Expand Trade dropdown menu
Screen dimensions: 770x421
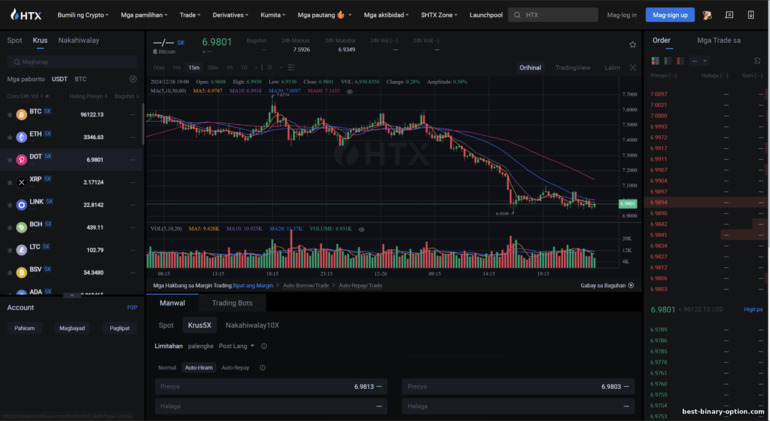[x=190, y=15]
